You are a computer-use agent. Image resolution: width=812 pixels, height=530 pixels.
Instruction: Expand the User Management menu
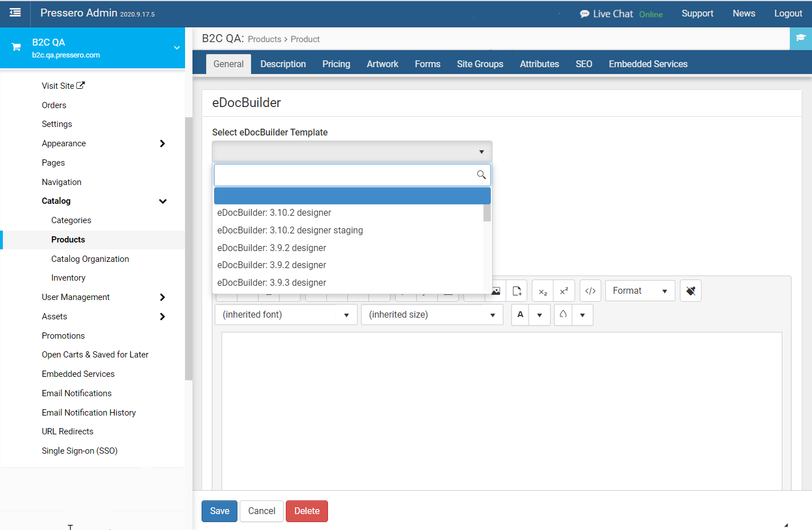coord(162,297)
